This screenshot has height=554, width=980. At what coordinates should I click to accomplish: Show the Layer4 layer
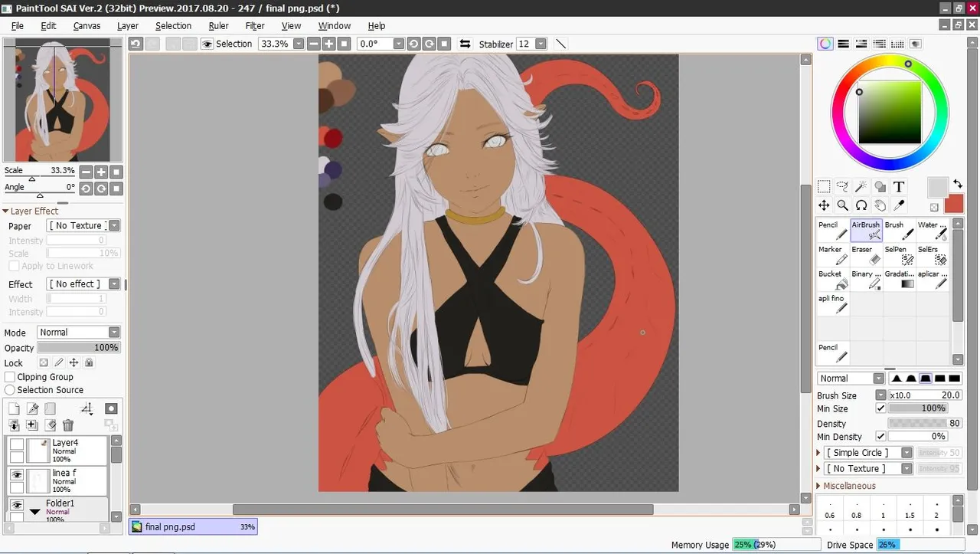[x=16, y=444]
